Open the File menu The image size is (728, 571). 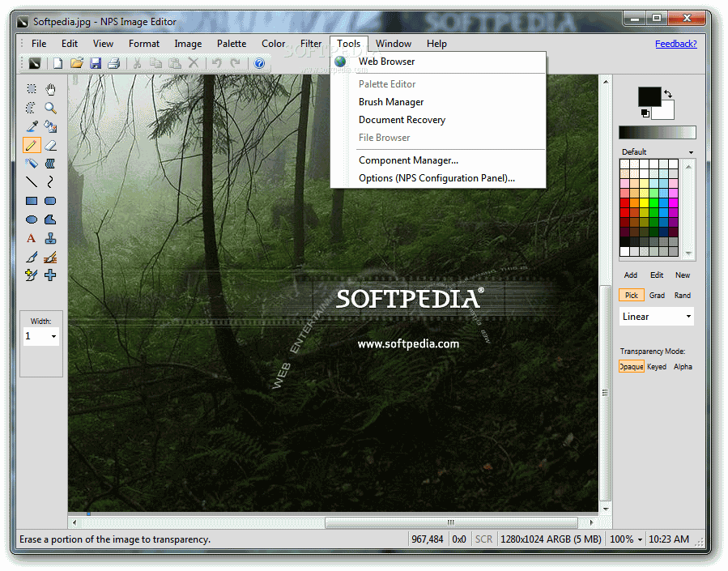click(x=39, y=44)
